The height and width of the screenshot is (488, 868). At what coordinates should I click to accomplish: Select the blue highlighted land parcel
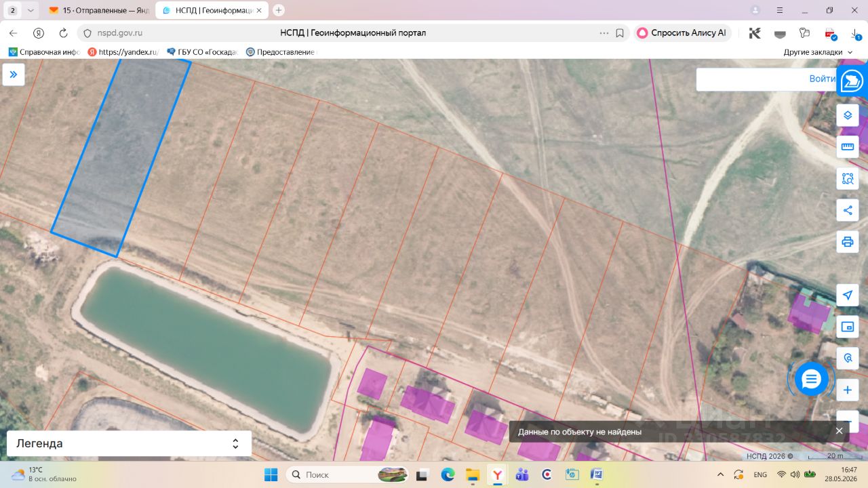tap(121, 156)
